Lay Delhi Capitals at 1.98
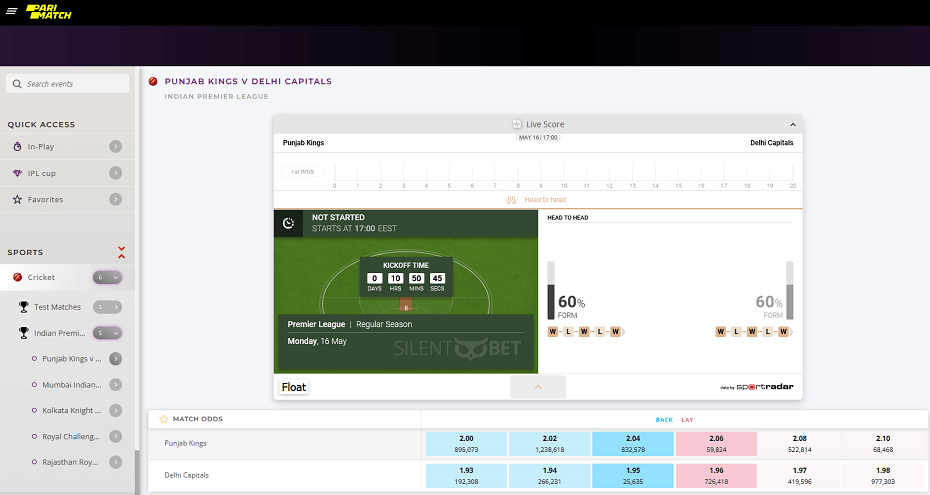The width and height of the screenshot is (930, 495). click(883, 475)
